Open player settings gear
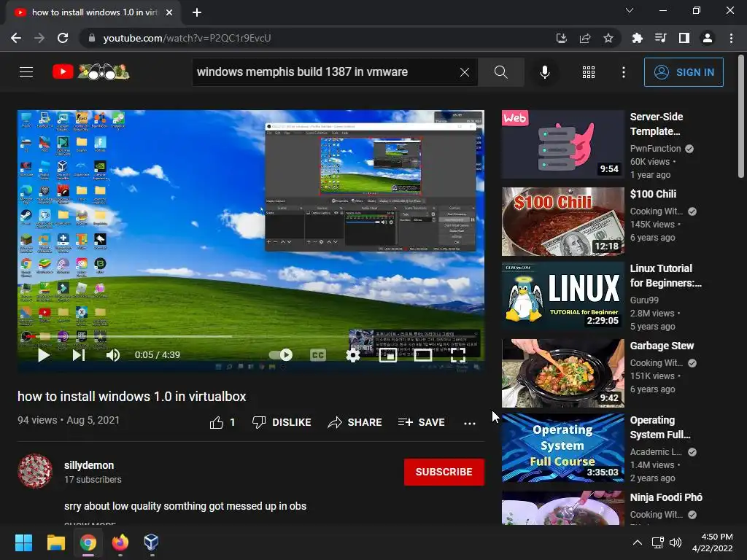This screenshot has height=560, width=747. [352, 355]
